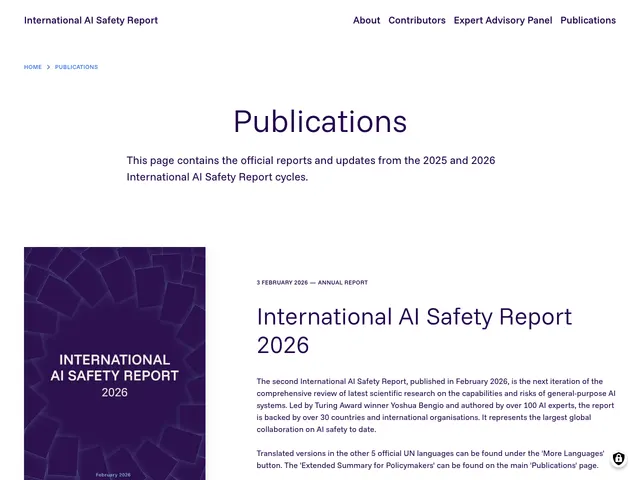Screen dimensions: 640x480
Task: Open the privacy lock badge icon
Action: 618,458
